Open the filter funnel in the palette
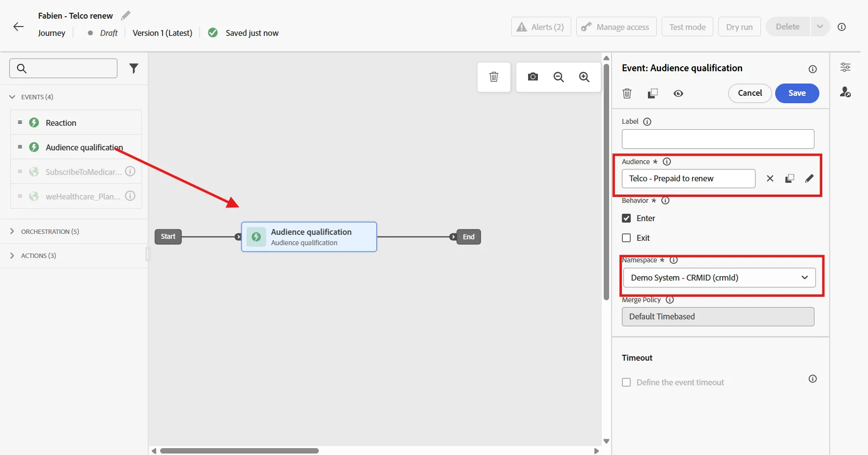 (x=134, y=68)
